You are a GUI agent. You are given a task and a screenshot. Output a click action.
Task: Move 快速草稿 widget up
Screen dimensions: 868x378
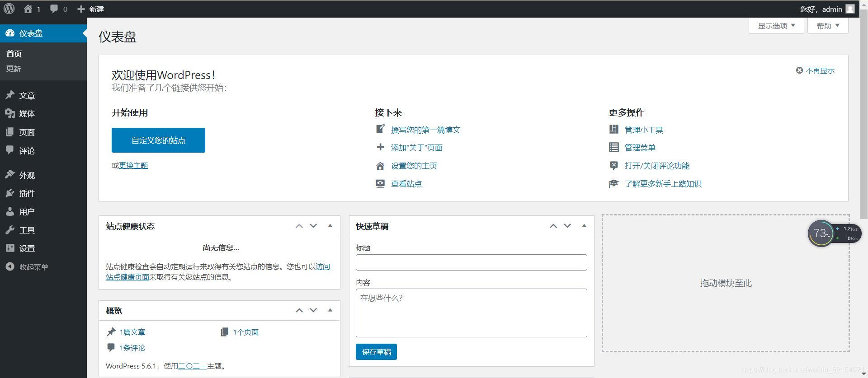[x=553, y=226]
